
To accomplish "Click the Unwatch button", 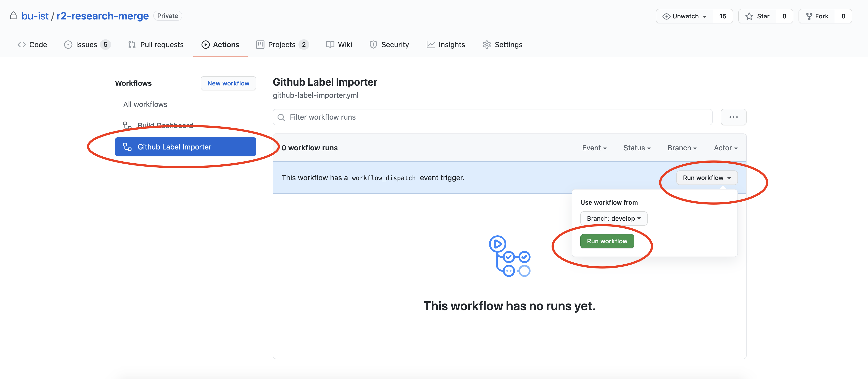I will click(684, 16).
